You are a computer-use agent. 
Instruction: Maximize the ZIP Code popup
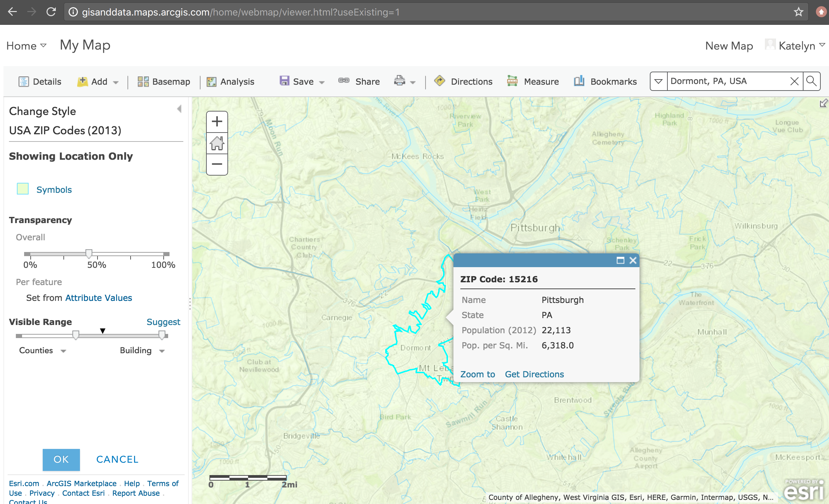(620, 261)
